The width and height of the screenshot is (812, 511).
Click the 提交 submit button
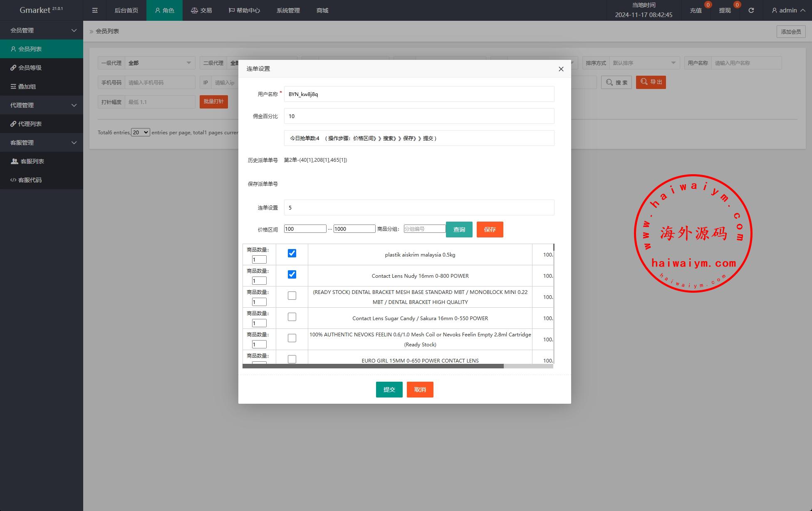pyautogui.click(x=389, y=390)
